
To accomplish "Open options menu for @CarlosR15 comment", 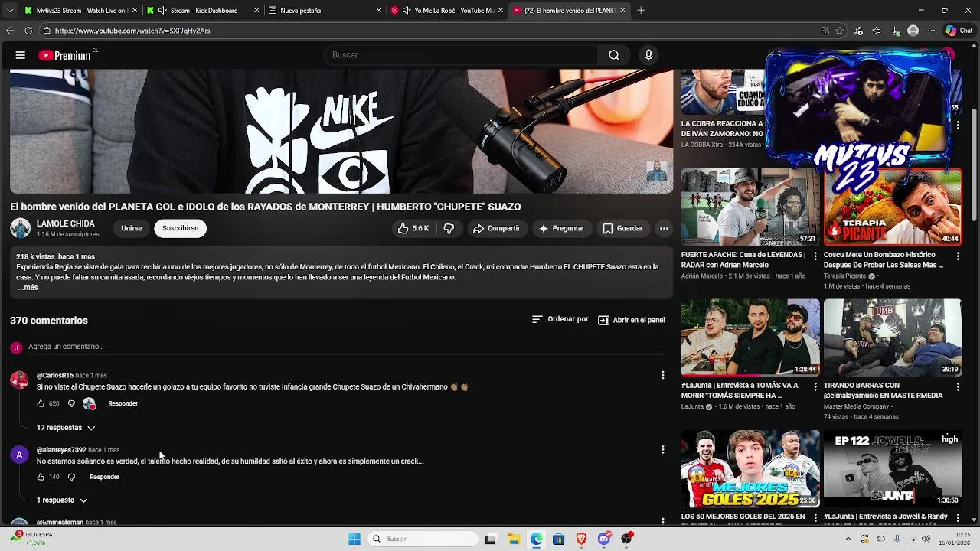I will (663, 375).
